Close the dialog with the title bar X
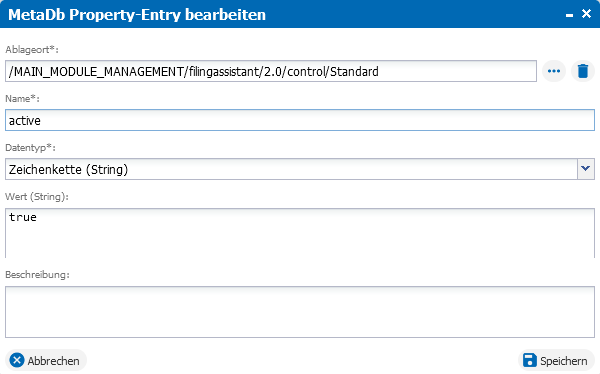The height and width of the screenshot is (374, 600). [x=586, y=14]
